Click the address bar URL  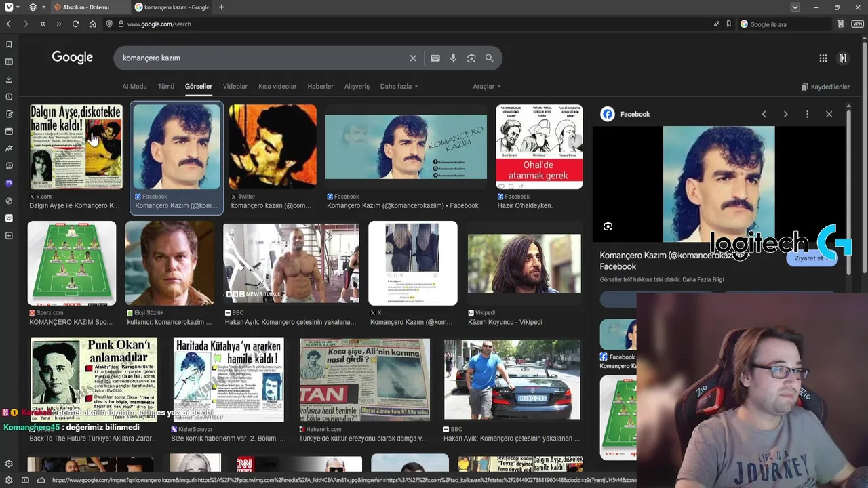pos(159,24)
